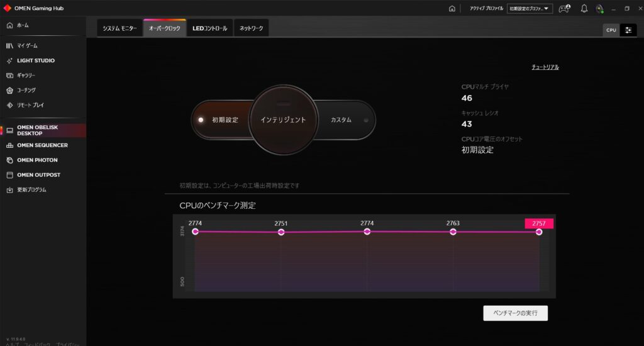Click the ベンチマークの実行 button

(515, 313)
